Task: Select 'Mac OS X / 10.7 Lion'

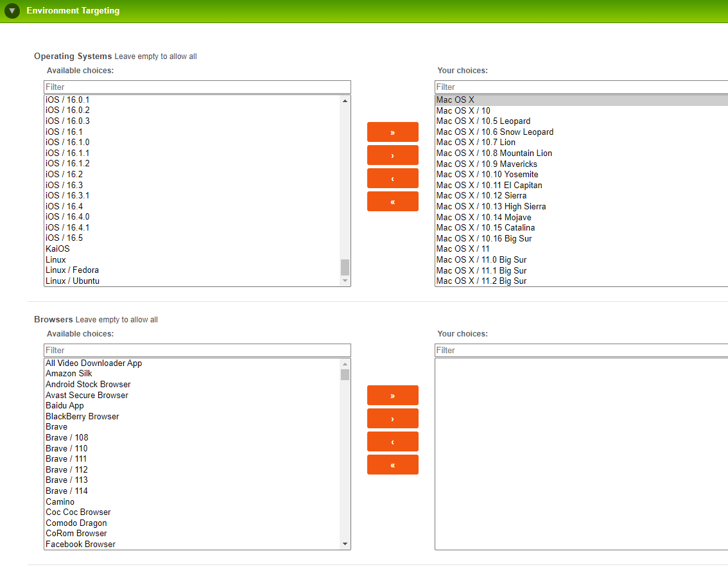Action: point(581,143)
